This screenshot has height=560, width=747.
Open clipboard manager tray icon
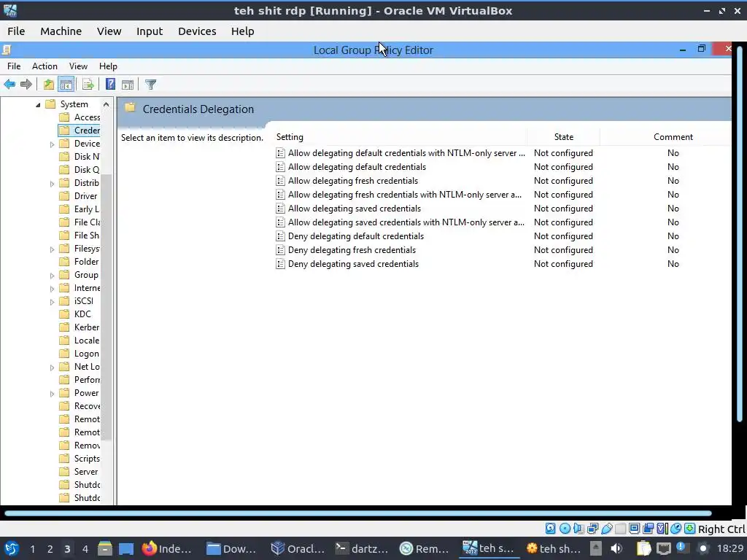tap(643, 548)
